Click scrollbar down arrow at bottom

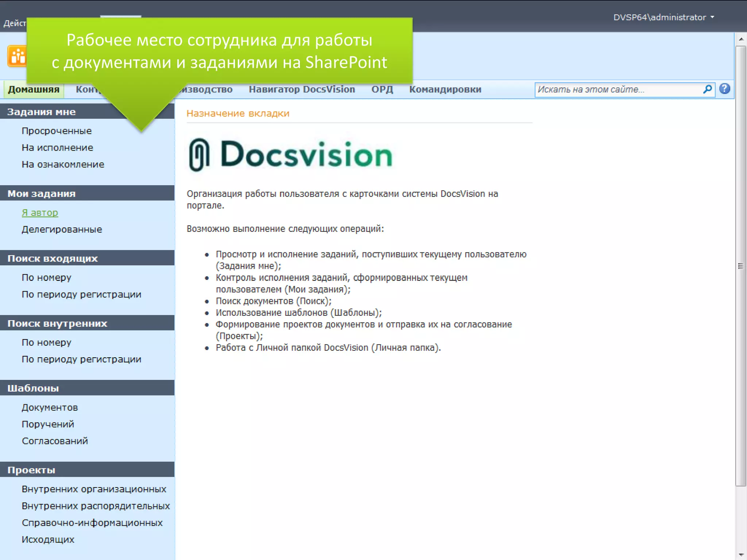coord(741,555)
